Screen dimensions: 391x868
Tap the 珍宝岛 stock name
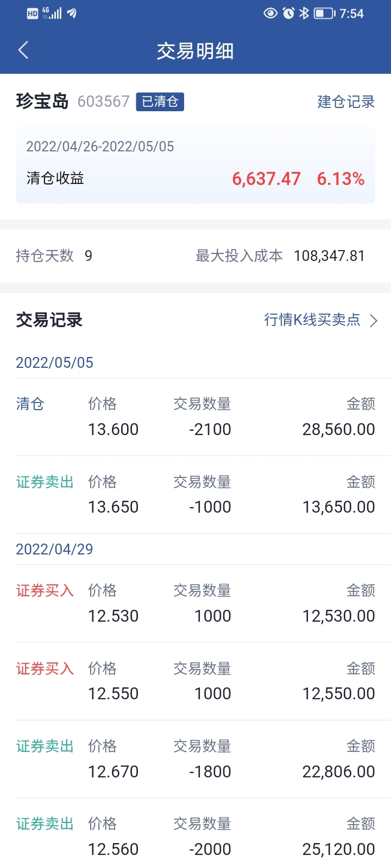point(42,101)
